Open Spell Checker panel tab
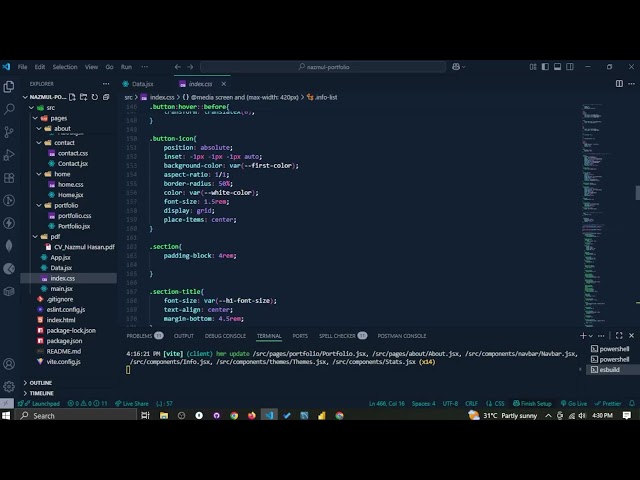Image resolution: width=640 pixels, height=480 pixels. 342,336
